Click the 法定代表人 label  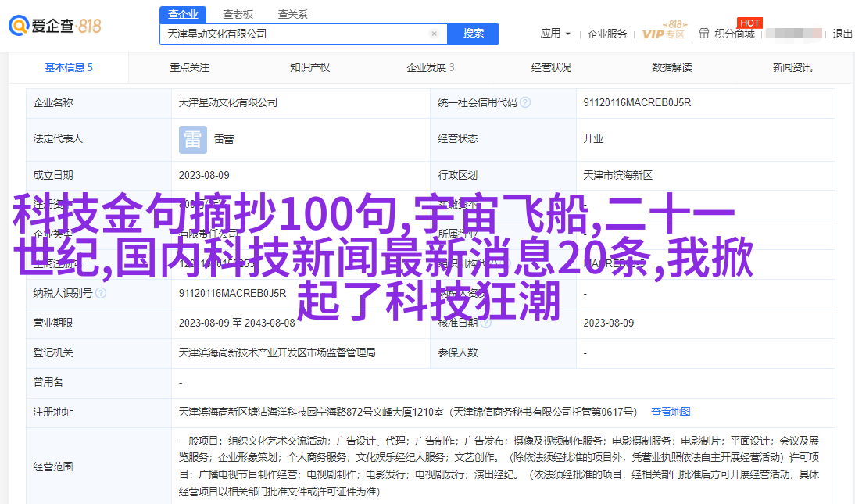(58, 138)
